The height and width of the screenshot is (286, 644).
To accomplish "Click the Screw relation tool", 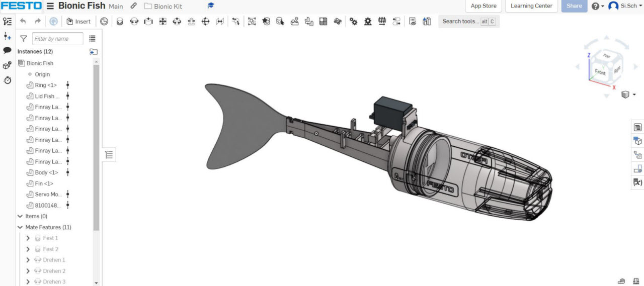I will (x=382, y=22).
